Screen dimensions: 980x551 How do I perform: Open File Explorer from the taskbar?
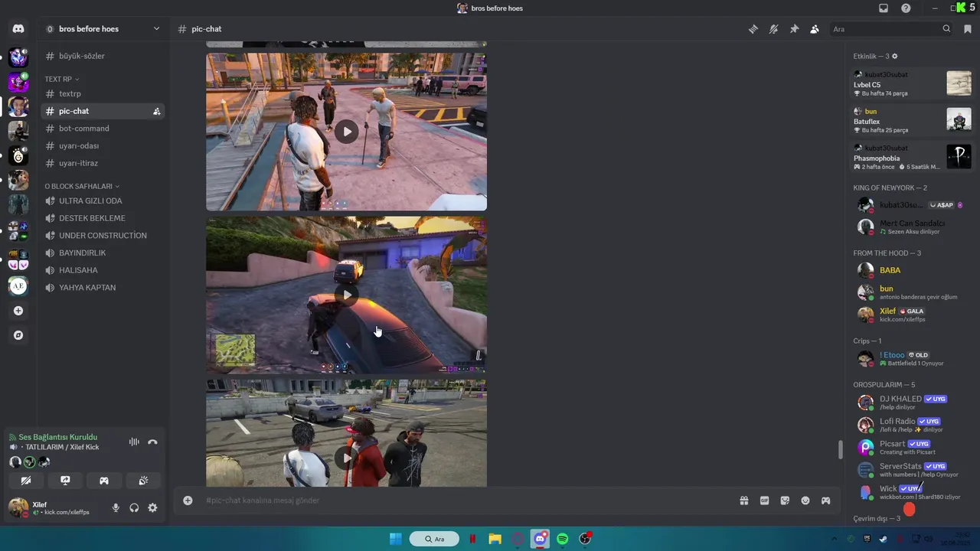[x=495, y=539]
